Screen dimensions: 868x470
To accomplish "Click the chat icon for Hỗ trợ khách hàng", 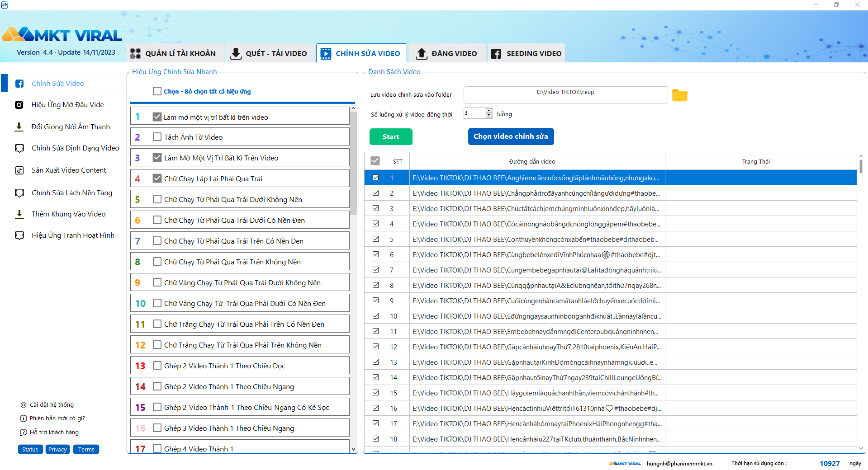I will point(24,432).
